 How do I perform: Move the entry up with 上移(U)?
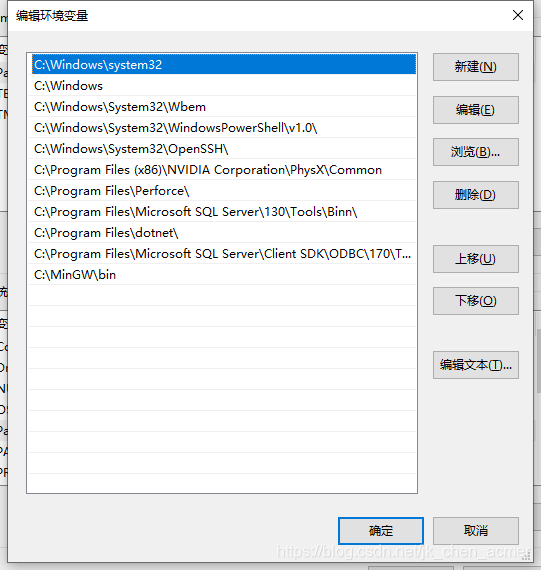[x=476, y=259]
